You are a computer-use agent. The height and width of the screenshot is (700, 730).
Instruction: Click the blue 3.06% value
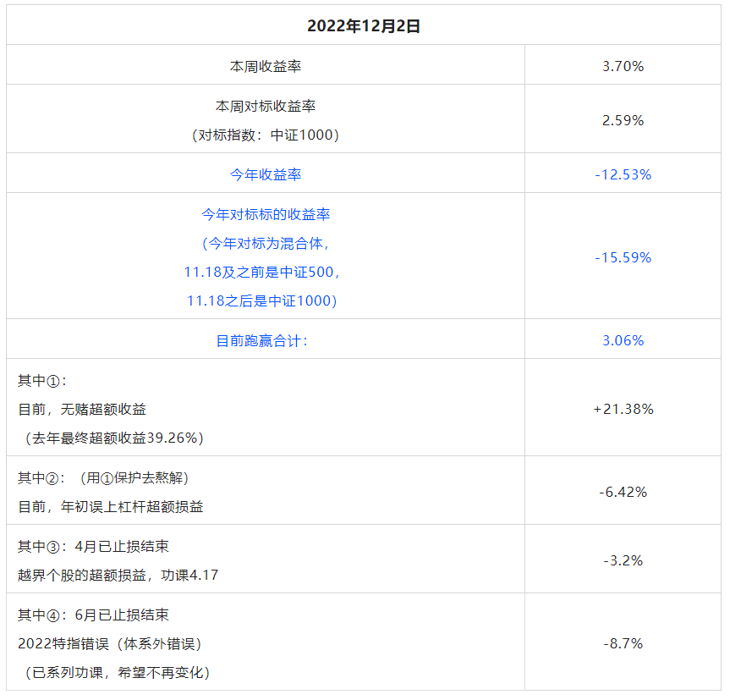coord(623,340)
